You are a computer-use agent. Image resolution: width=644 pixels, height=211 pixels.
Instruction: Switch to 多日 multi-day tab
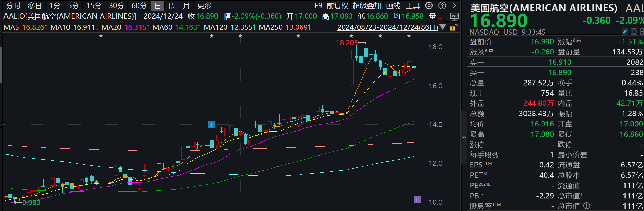[x=35, y=6]
